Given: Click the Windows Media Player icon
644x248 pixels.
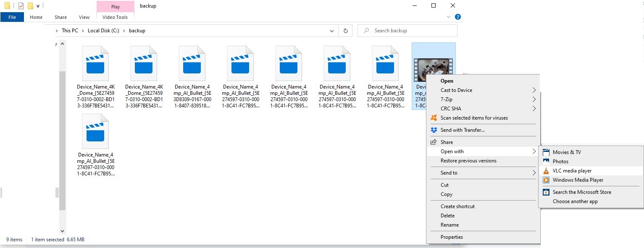Looking at the screenshot, I should click(546, 180).
